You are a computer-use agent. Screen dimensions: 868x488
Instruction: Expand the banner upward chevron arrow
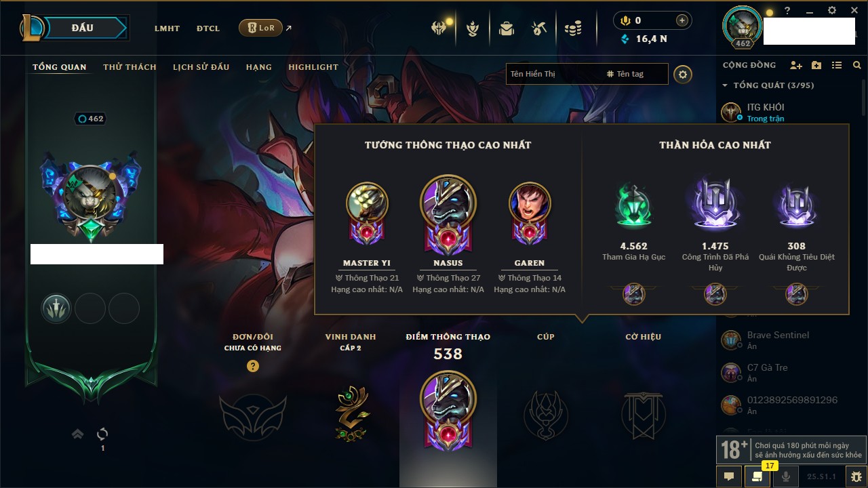78,434
